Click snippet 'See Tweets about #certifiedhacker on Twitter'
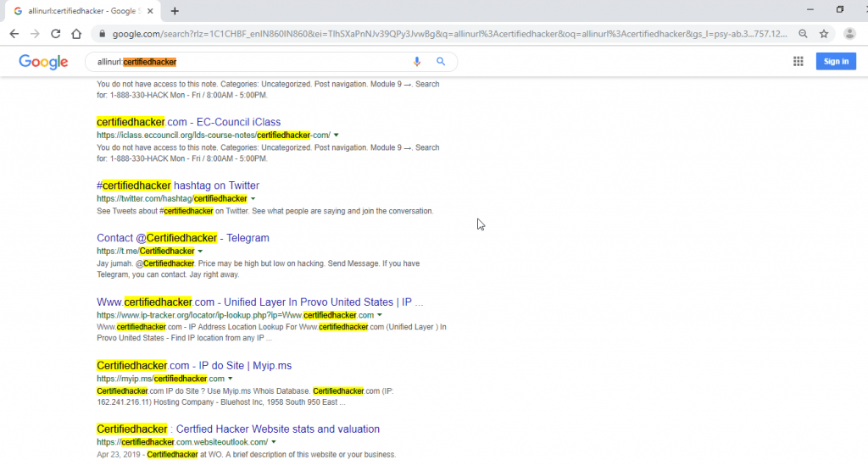 click(264, 211)
